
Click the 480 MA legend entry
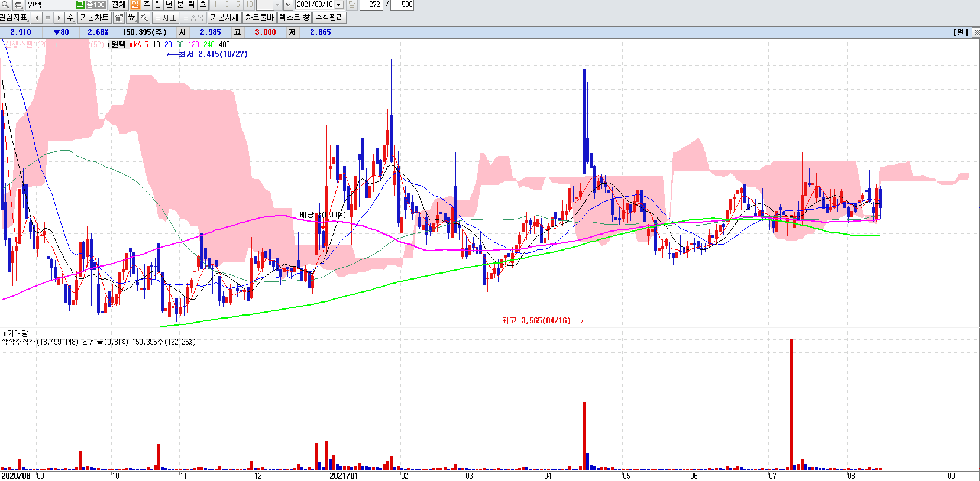pyautogui.click(x=224, y=44)
